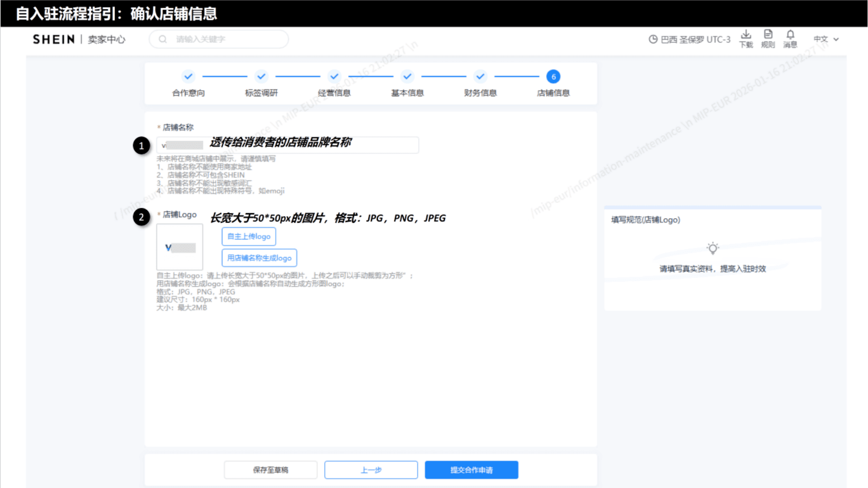Click the 店铺名称不可包含SHEIN rule text
The image size is (868, 488).
pos(201,175)
